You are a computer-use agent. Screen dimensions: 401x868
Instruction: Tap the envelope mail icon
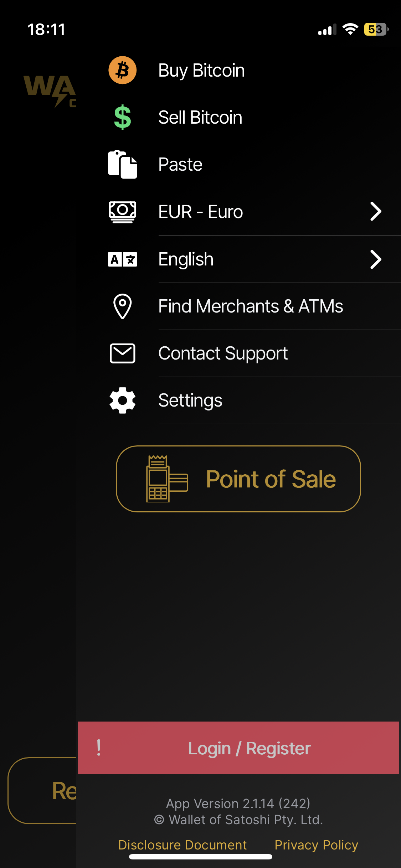[x=122, y=353]
